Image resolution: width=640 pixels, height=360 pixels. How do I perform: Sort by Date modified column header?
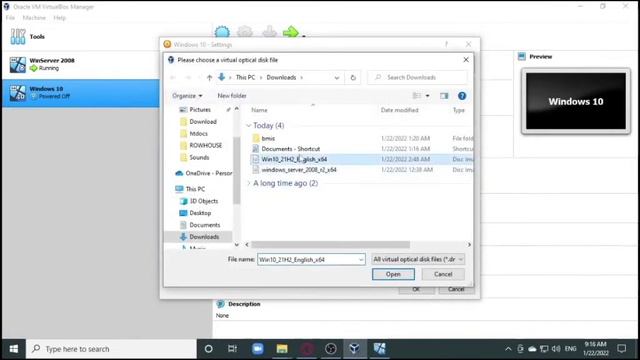click(x=400, y=110)
